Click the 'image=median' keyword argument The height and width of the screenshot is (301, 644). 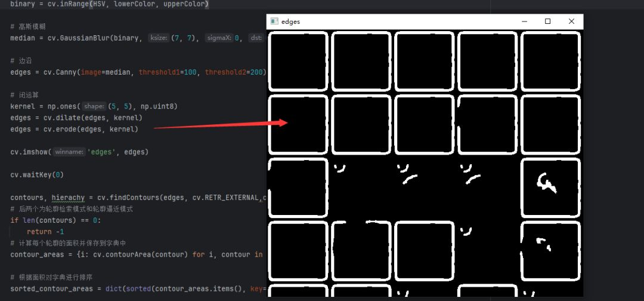click(x=106, y=72)
